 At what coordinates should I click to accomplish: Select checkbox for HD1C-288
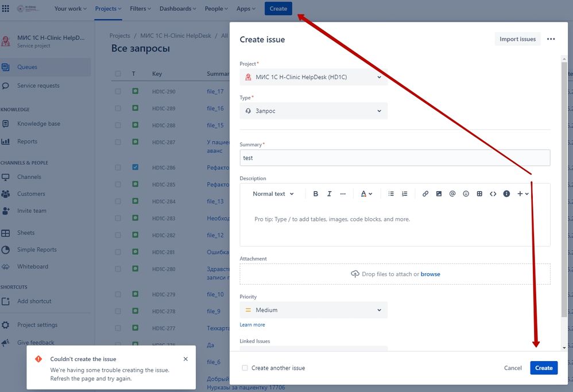pyautogui.click(x=118, y=125)
